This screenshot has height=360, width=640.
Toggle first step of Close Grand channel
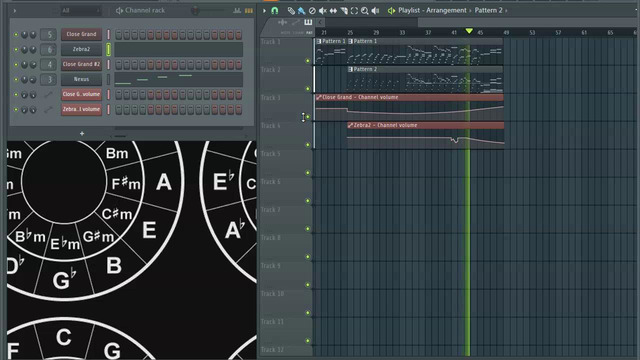pos(118,35)
